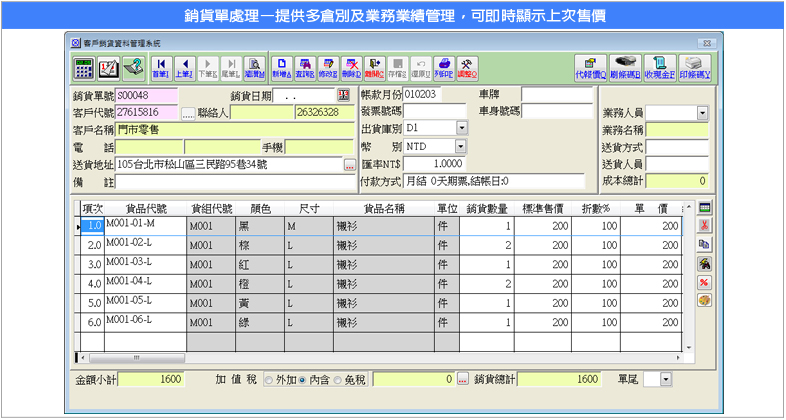Open the calculator tool icon
The image size is (786, 420).
[x=84, y=67]
